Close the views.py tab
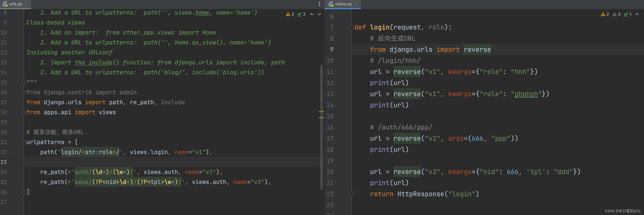This screenshot has height=215, width=644. pos(356,4)
